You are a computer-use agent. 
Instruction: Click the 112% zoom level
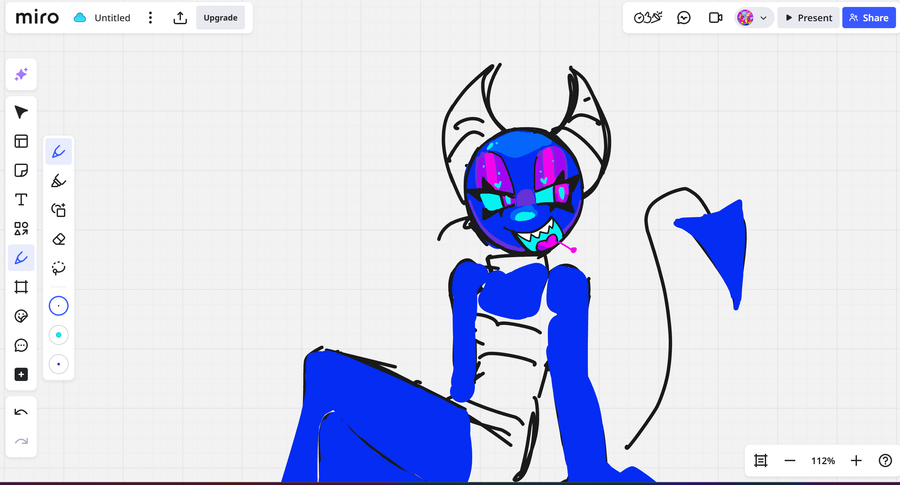click(823, 460)
